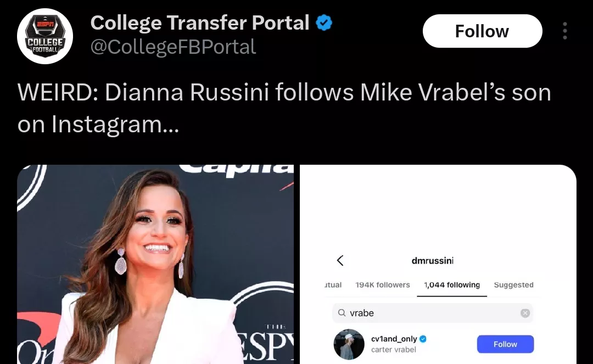This screenshot has height=364, width=593.
Task: Open the cv1and_only profile picture
Action: tap(349, 344)
